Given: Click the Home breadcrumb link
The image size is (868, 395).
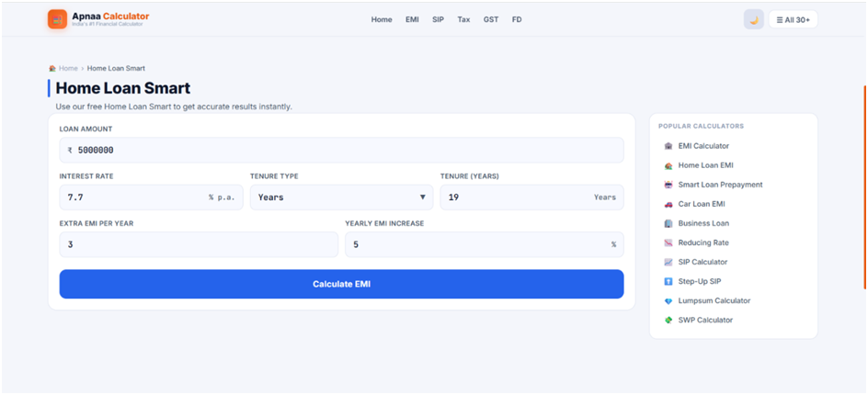Looking at the screenshot, I should pyautogui.click(x=68, y=68).
